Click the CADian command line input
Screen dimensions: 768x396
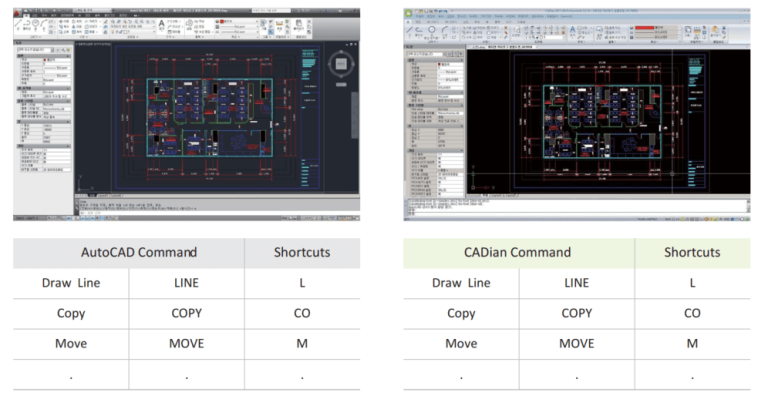(576, 214)
